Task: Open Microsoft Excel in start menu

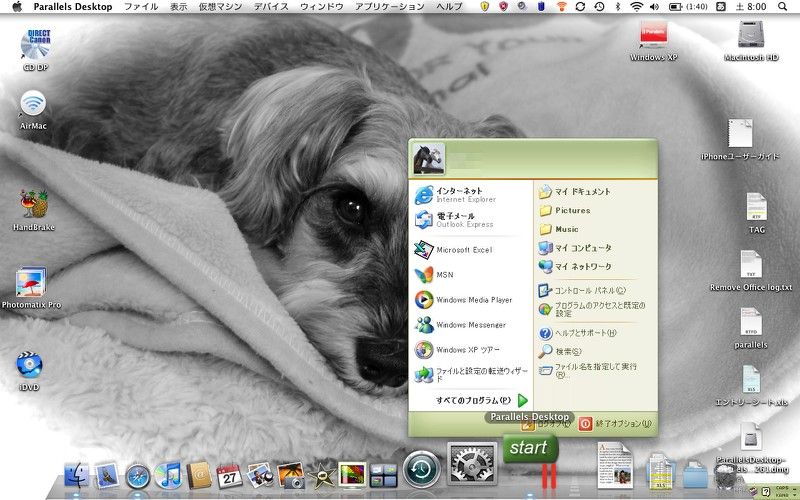Action: (453, 249)
